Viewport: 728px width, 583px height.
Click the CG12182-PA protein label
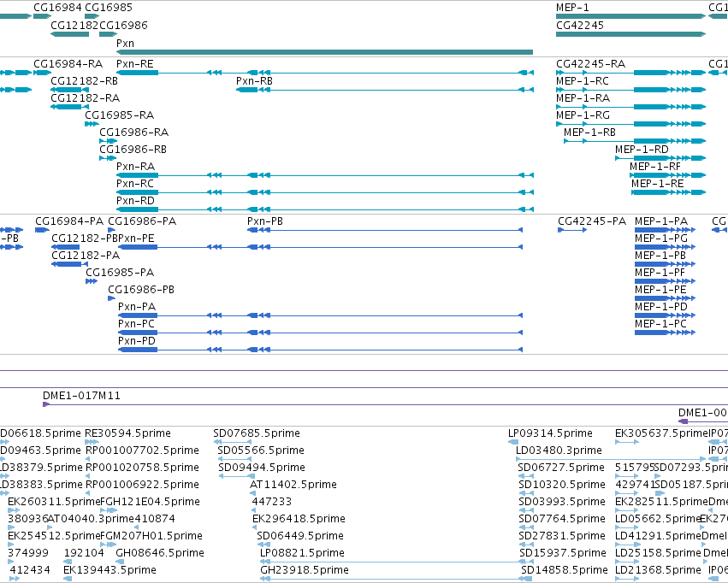86,256
